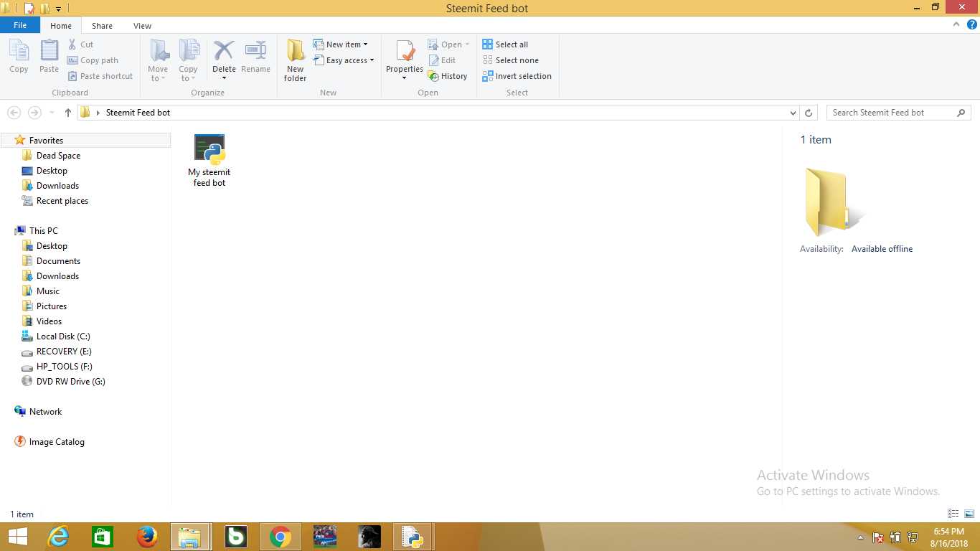Viewport: 980px width, 551px height.
Task: Open the Move to dropdown
Action: pyautogui.click(x=158, y=61)
